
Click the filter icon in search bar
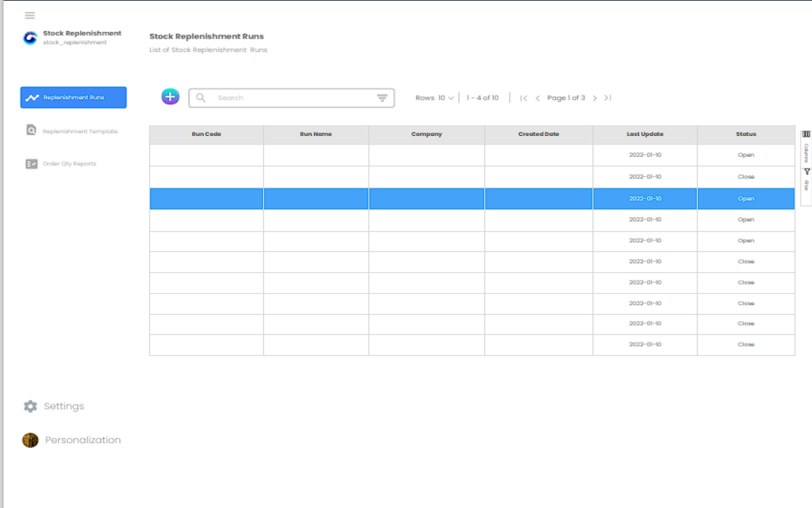[382, 98]
